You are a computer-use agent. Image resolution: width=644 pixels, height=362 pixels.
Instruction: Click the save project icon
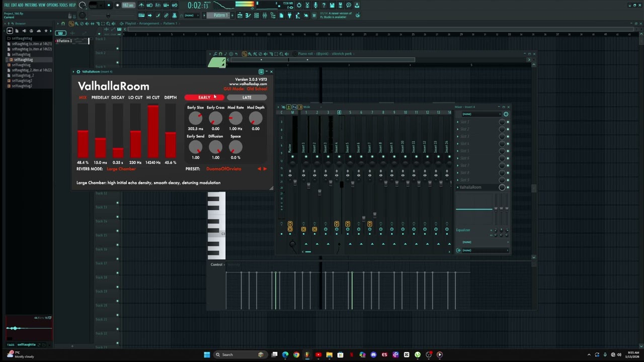point(332,6)
